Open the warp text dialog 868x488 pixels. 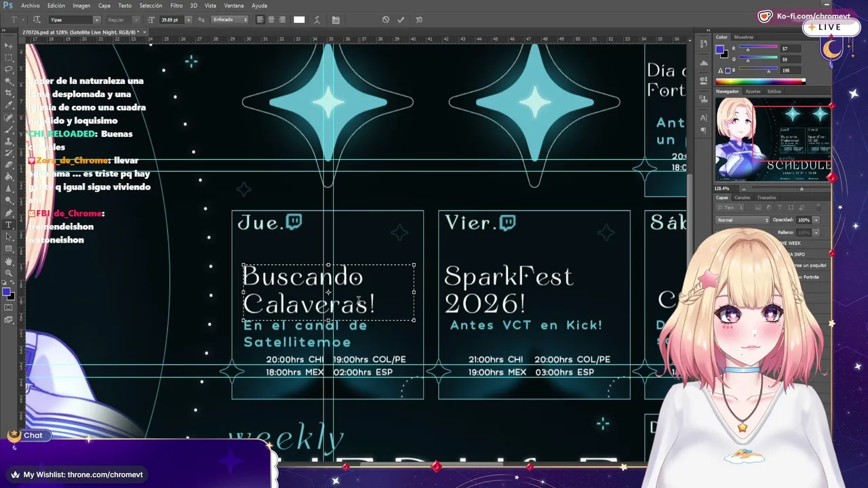pyautogui.click(x=317, y=20)
